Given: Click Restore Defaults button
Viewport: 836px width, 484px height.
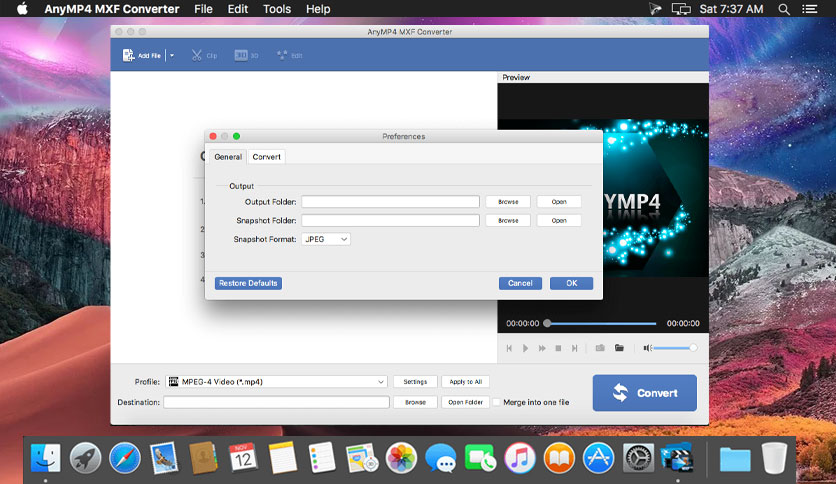Looking at the screenshot, I should click(x=248, y=283).
